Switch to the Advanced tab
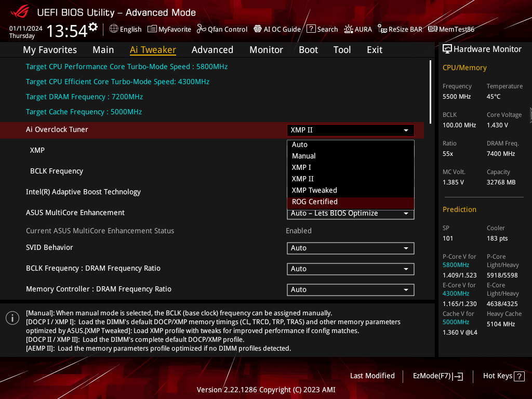This screenshot has height=399, width=532. pyautogui.click(x=212, y=50)
